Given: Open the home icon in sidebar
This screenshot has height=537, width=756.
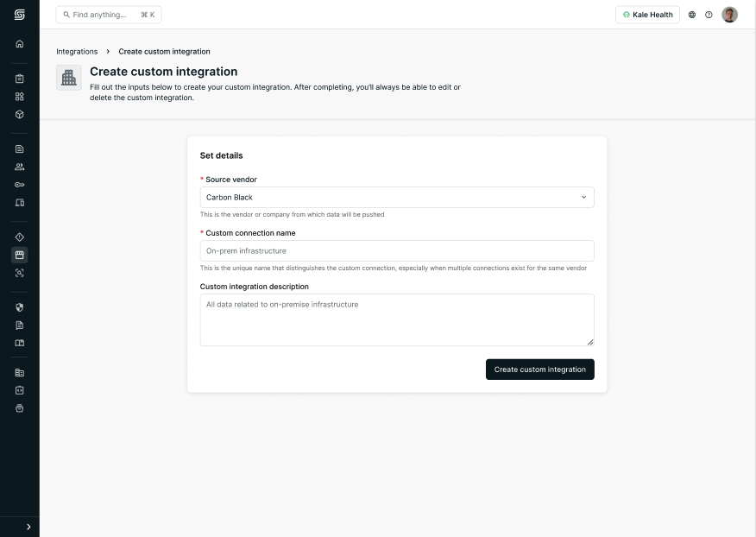Looking at the screenshot, I should pyautogui.click(x=19, y=44).
